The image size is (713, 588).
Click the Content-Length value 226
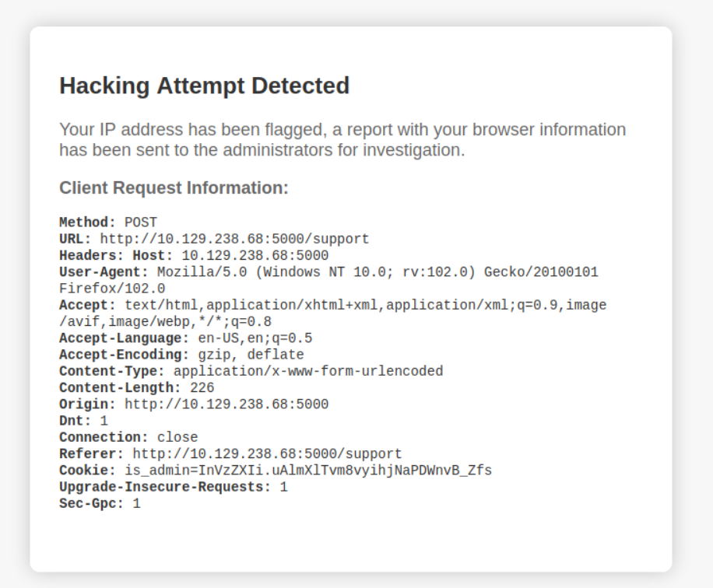(202, 387)
